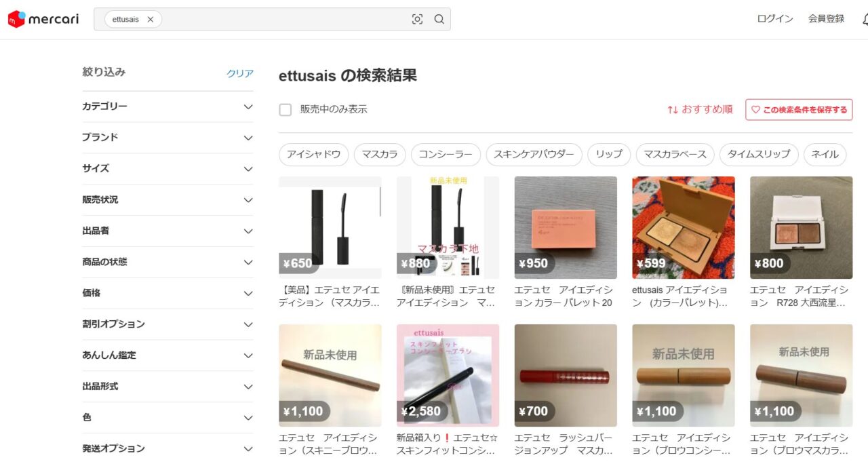Screen dimensions: 868x464
Task: Select the アイシャドウ filter chip
Action: click(x=313, y=155)
